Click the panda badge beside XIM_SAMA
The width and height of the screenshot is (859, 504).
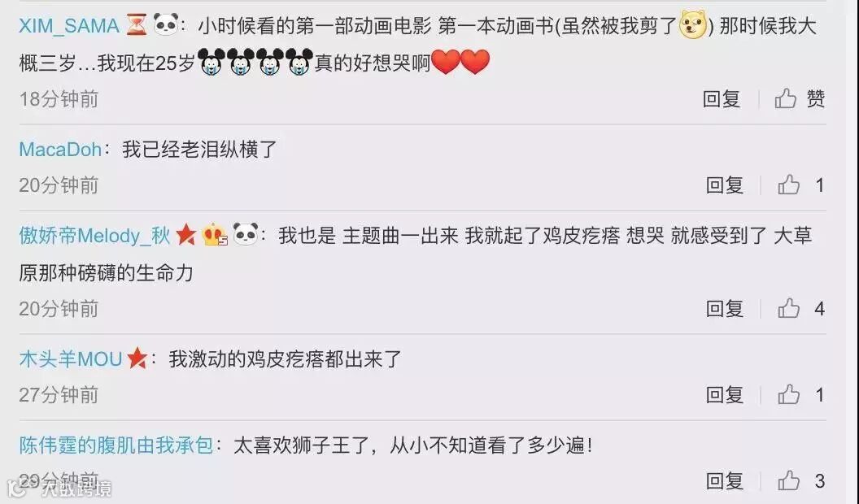point(165,24)
